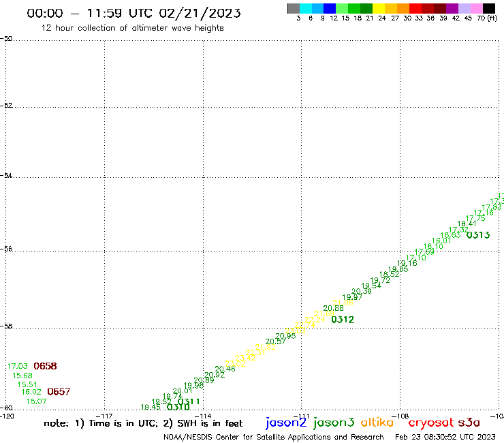Click the yellow value '22.24'
This screenshot has height=443, width=504.
pyautogui.click(x=315, y=320)
